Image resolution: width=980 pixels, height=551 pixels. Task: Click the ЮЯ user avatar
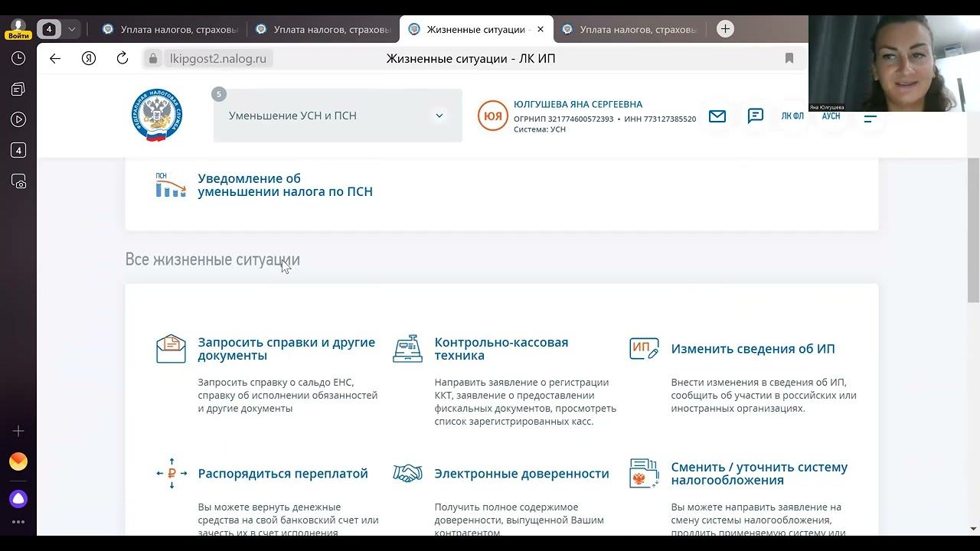[x=493, y=116]
